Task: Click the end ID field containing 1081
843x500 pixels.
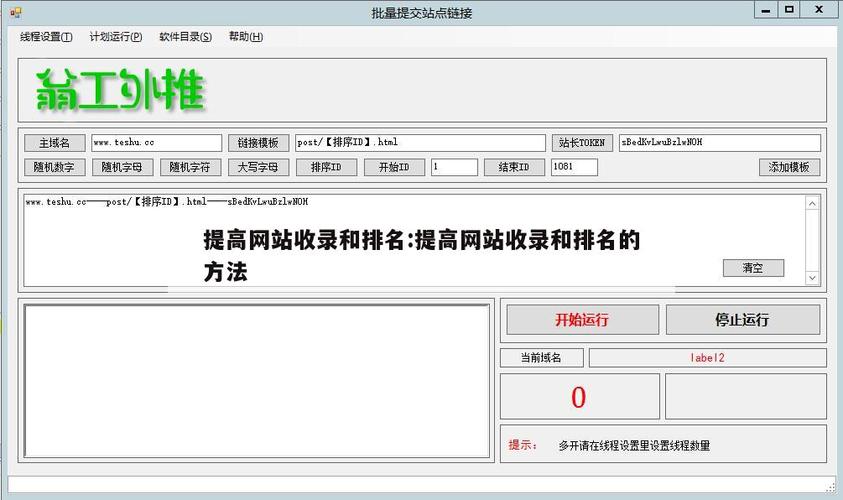Action: coord(574,167)
